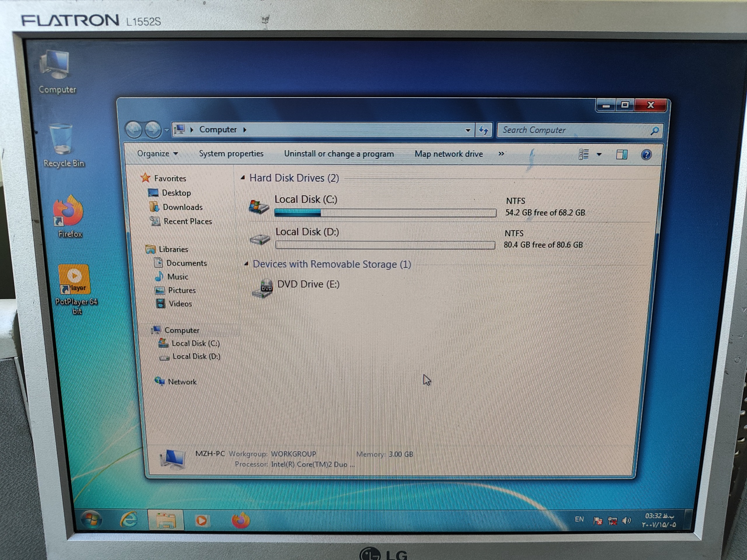Open the help question mark icon
The image size is (747, 560).
[646, 155]
